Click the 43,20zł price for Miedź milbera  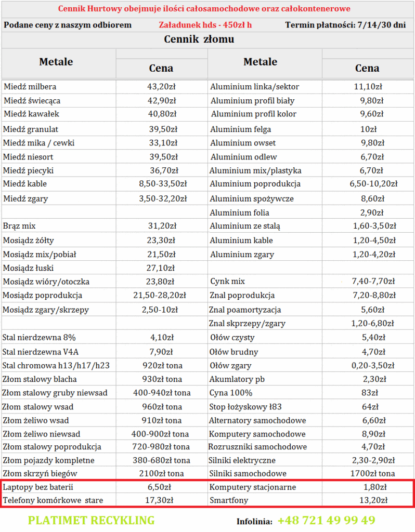pyautogui.click(x=162, y=87)
